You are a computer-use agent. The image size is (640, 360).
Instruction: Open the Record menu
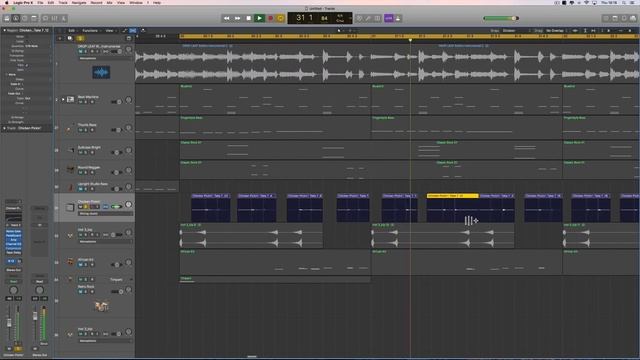[x=96, y=2]
